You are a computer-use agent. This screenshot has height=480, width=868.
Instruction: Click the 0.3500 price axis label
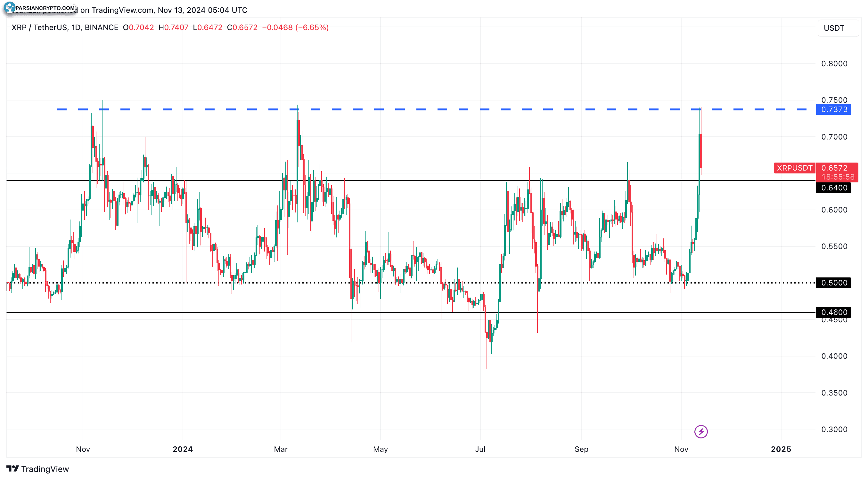click(x=834, y=393)
